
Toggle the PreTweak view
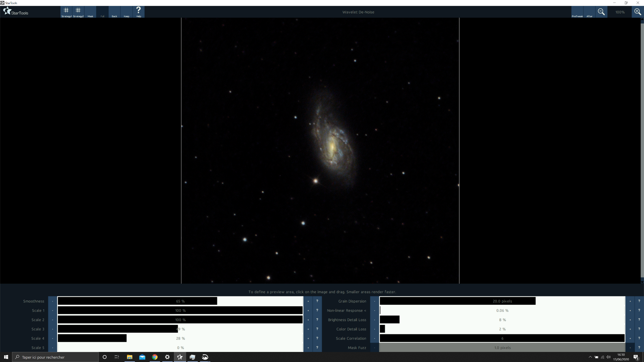577,12
